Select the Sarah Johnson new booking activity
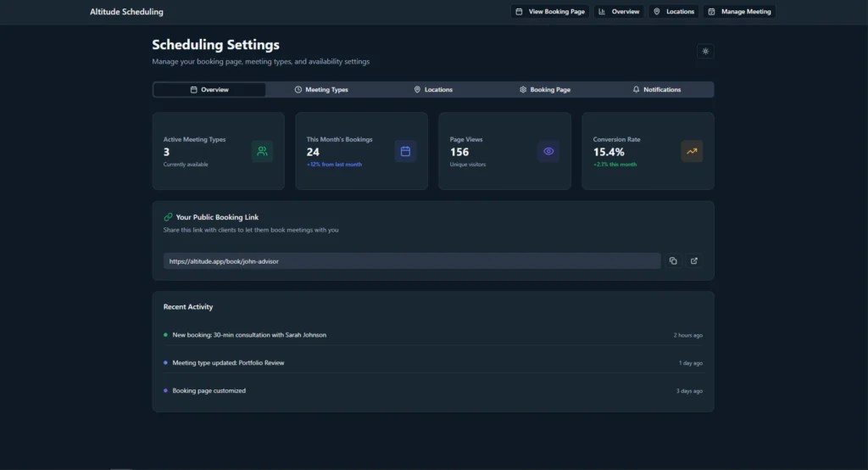Viewport: 868px width, 470px height. [x=249, y=335]
